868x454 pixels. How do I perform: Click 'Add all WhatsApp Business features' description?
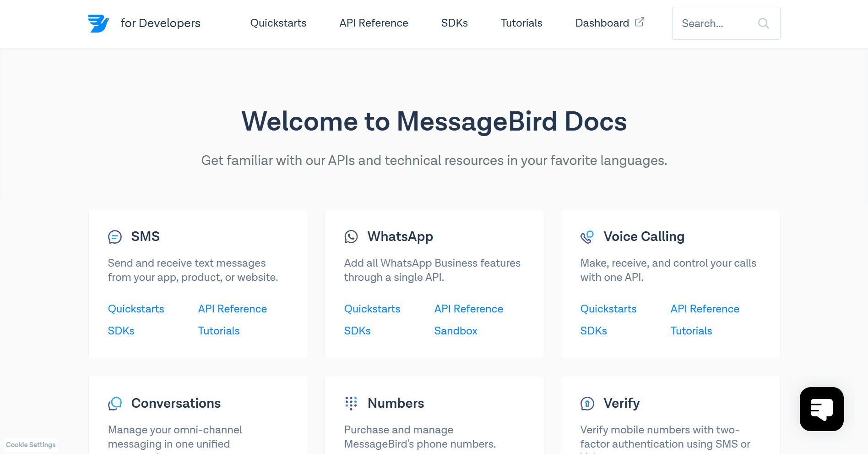(x=432, y=270)
